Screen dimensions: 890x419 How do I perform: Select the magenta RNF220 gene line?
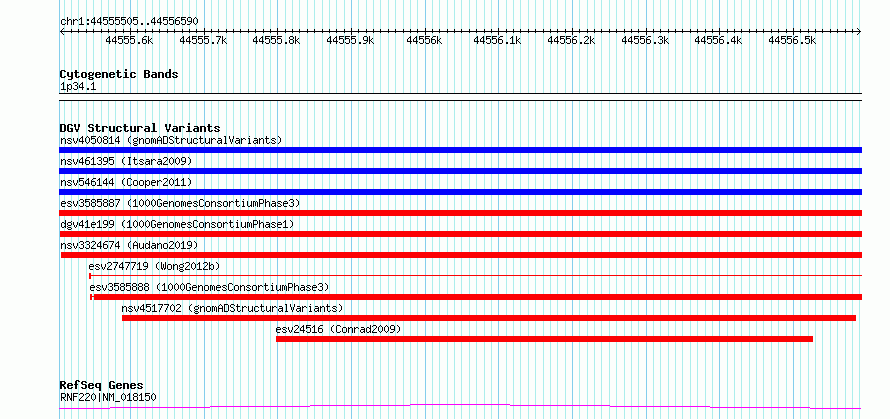click(460, 407)
